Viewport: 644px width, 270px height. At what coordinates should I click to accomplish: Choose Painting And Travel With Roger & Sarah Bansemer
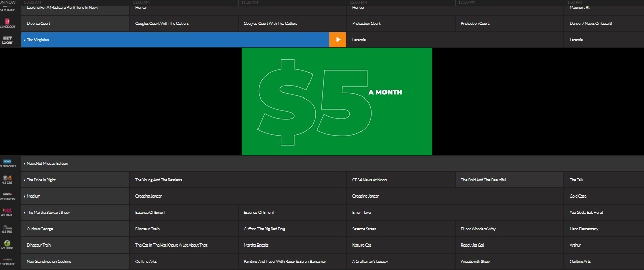coord(292,261)
